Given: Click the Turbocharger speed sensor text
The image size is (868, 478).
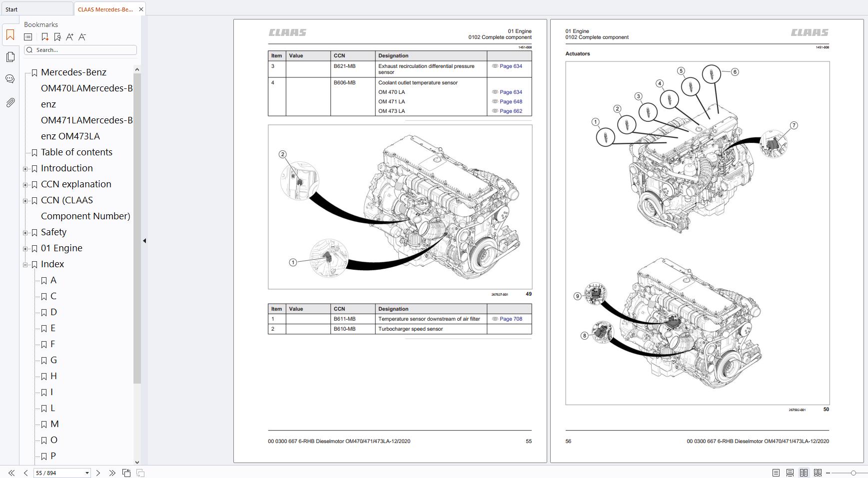Looking at the screenshot, I should (410, 329).
